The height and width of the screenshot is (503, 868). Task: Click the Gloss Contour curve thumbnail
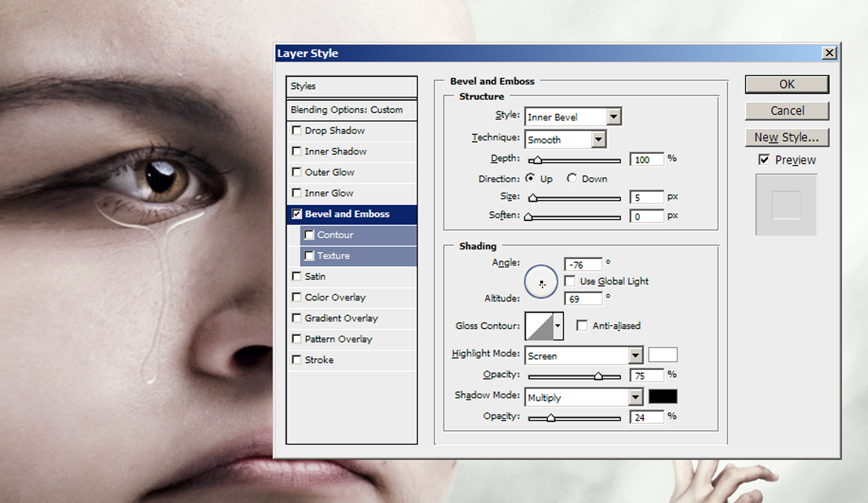tap(539, 326)
